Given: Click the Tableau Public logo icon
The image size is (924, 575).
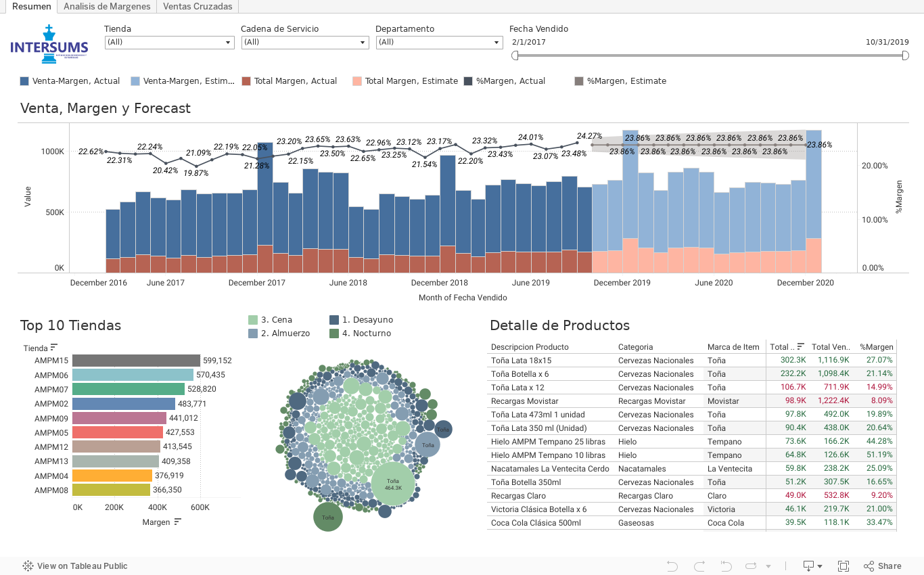Looking at the screenshot, I should [x=28, y=566].
